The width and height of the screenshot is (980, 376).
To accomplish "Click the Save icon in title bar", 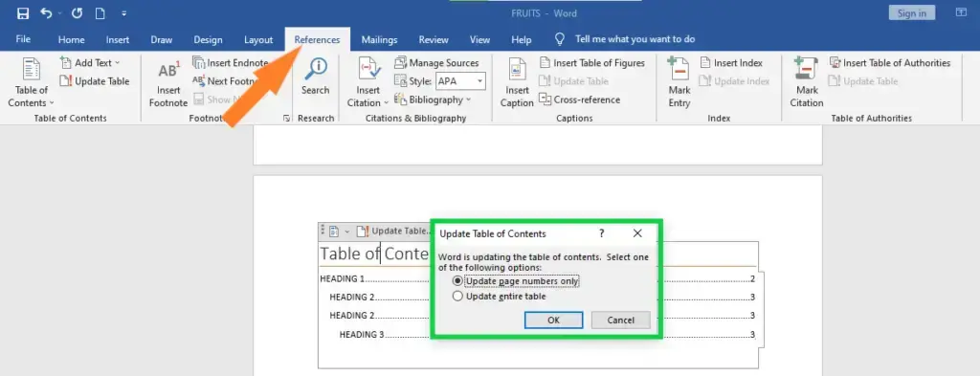I will [x=23, y=13].
